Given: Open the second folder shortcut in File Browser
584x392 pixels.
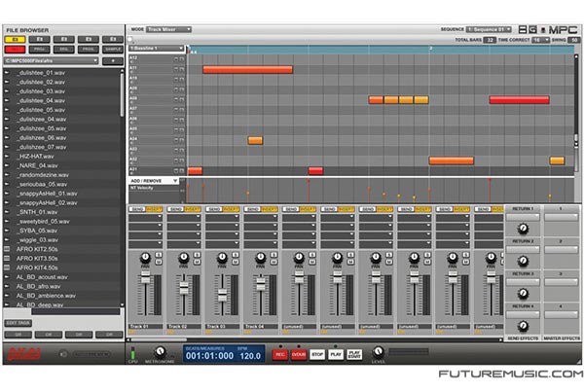Looking at the screenshot, I should point(40,39).
